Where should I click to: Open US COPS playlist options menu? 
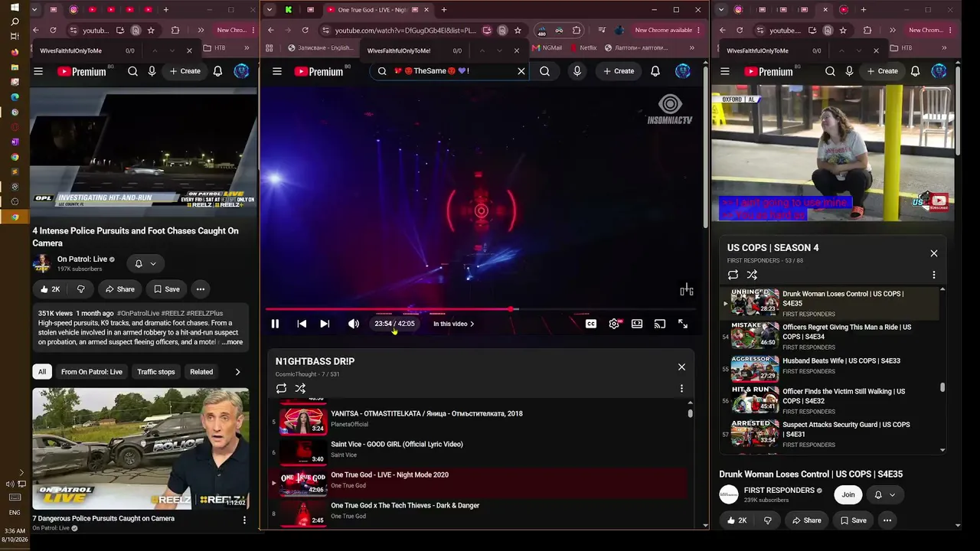(x=933, y=275)
